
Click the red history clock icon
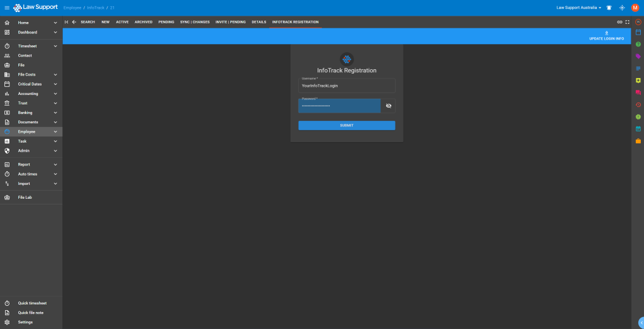click(638, 104)
